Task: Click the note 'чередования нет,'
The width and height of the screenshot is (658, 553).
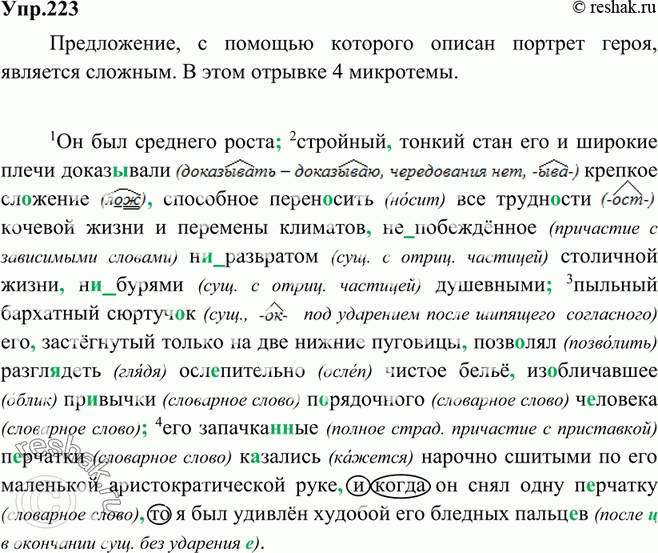Action: coord(457,172)
